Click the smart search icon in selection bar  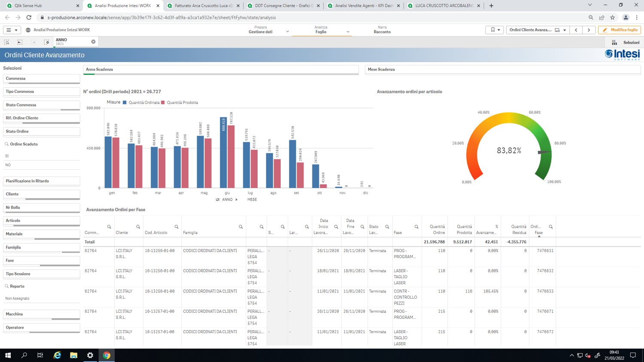6,42
